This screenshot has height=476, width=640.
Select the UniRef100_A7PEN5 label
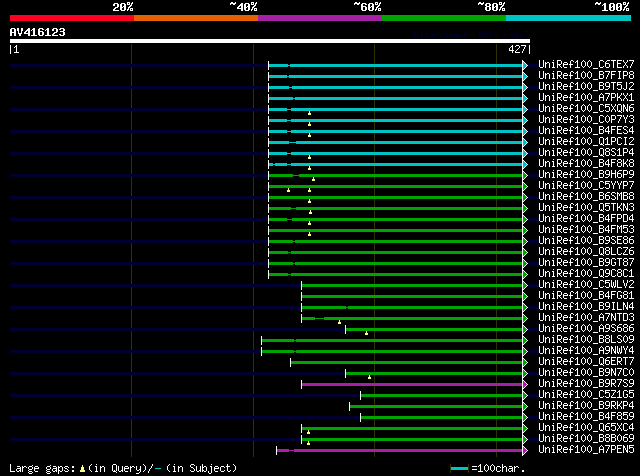[586, 450]
